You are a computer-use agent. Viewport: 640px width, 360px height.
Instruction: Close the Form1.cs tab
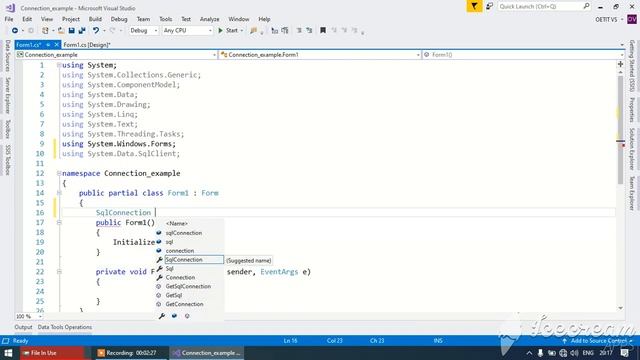[57, 45]
